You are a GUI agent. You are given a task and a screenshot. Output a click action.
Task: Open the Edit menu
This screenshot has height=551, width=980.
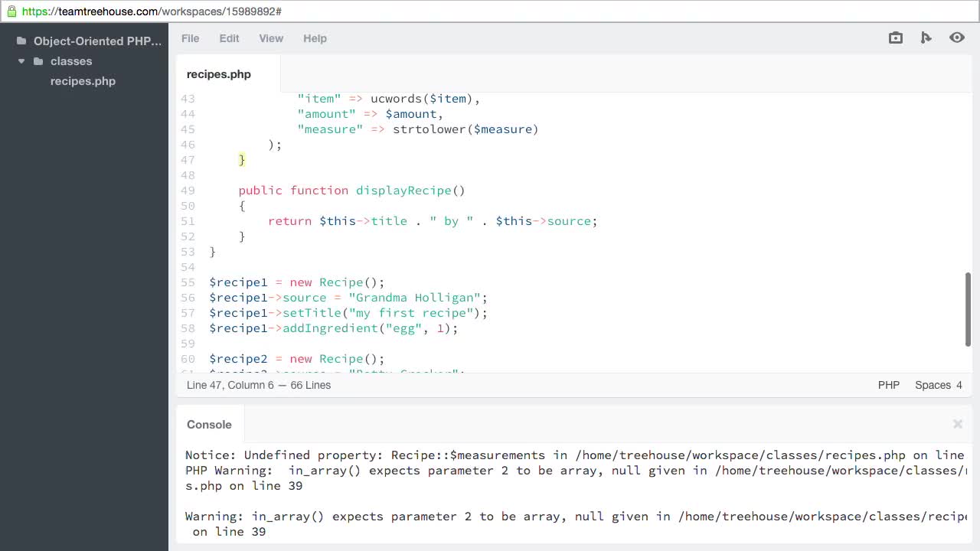point(229,38)
